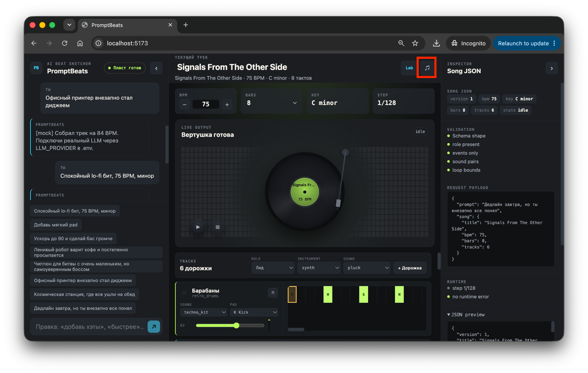This screenshot has height=373, width=588.
Task: Click the PB logo badge
Action: tap(36, 68)
